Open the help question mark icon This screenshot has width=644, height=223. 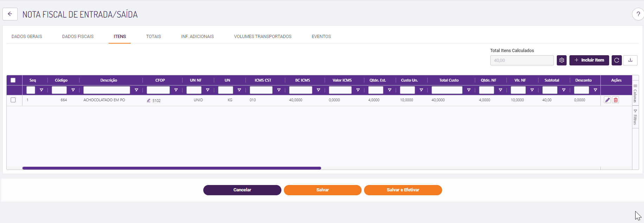[x=638, y=14]
